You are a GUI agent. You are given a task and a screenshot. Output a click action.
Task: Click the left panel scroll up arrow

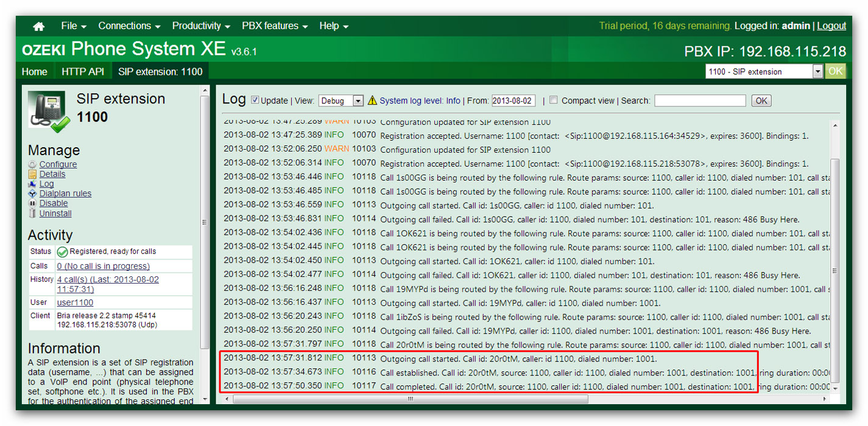[x=205, y=91]
